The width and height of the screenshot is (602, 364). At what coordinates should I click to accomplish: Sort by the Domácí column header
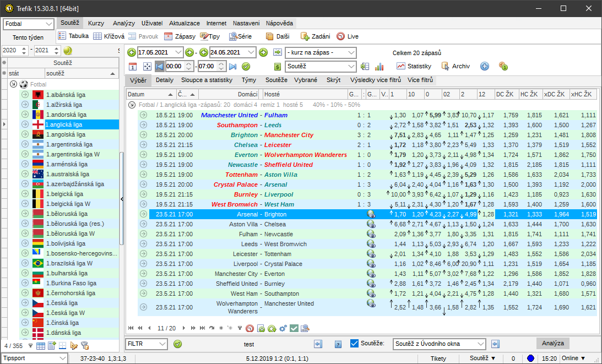coord(229,94)
